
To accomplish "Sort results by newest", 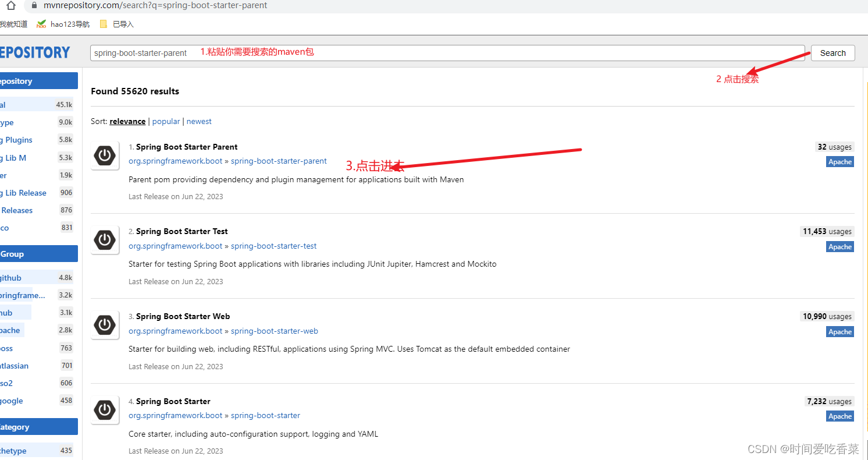I will point(199,121).
